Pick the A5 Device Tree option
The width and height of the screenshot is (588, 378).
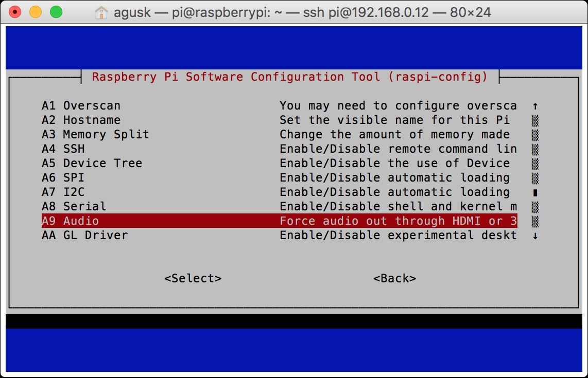click(x=280, y=164)
